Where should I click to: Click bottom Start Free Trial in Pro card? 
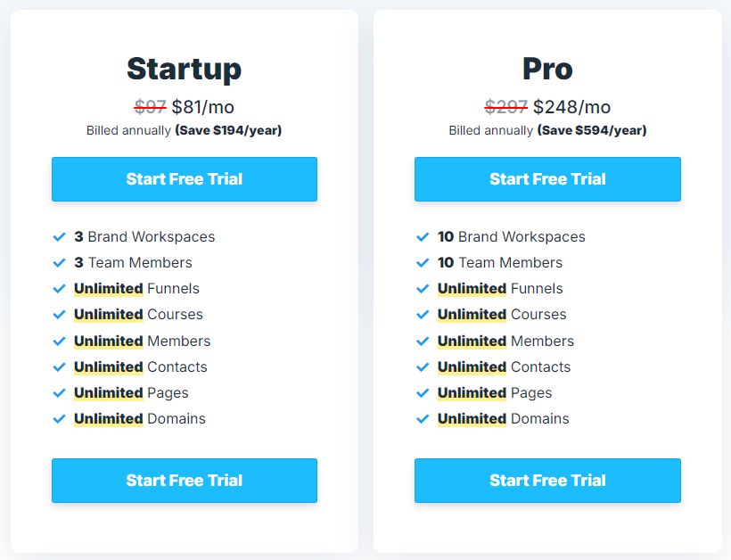click(x=547, y=481)
